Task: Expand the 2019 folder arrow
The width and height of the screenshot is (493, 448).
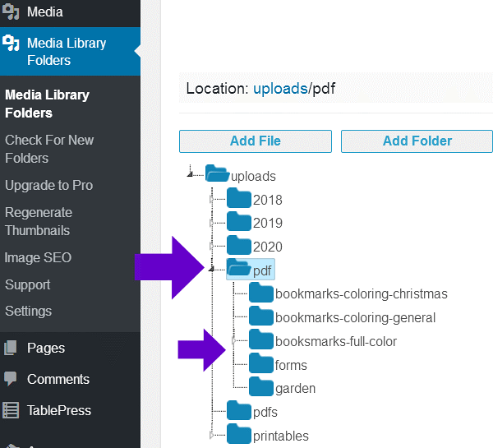Action: pyautogui.click(x=212, y=223)
